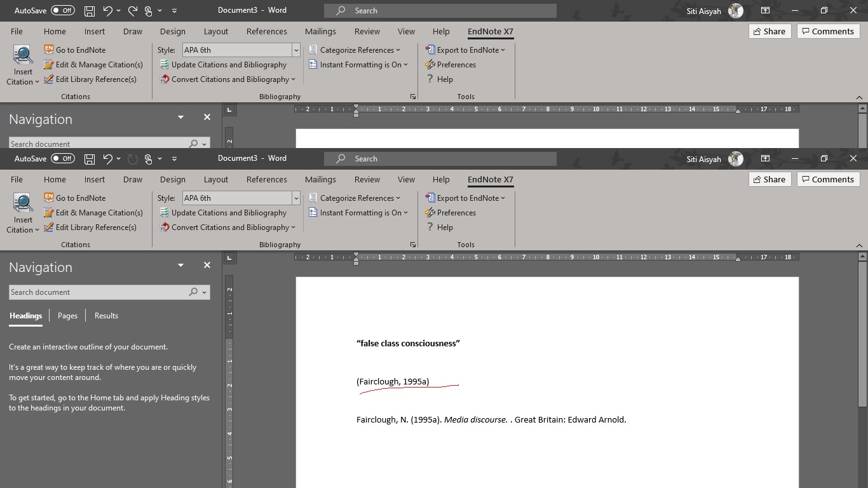Click Insert Citation magnifier icon in lower window
The image size is (868, 488).
[23, 203]
